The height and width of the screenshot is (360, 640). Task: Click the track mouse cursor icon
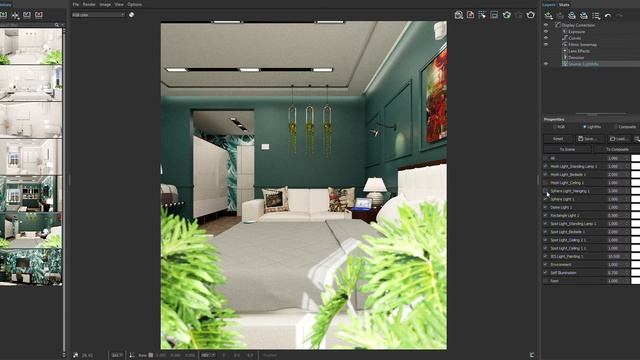pos(482,15)
